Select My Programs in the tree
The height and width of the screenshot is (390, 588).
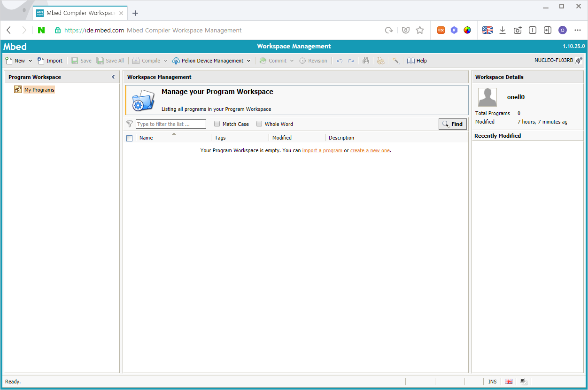39,90
